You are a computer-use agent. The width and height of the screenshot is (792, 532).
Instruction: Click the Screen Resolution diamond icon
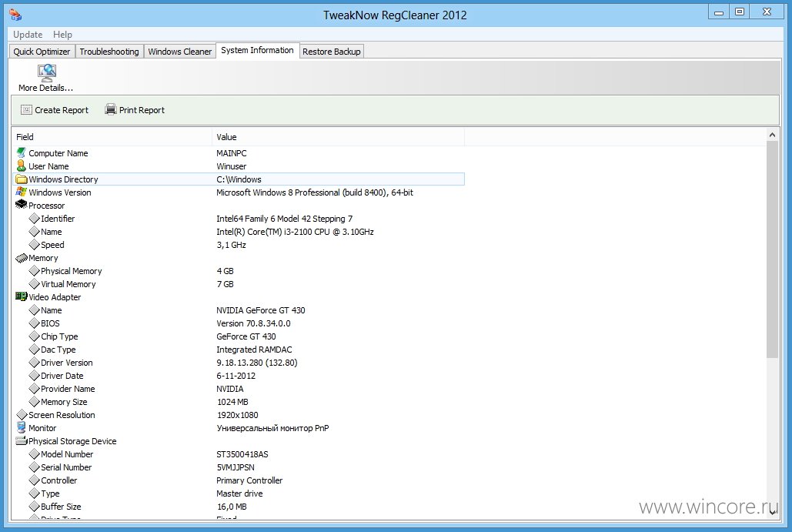pyautogui.click(x=22, y=415)
